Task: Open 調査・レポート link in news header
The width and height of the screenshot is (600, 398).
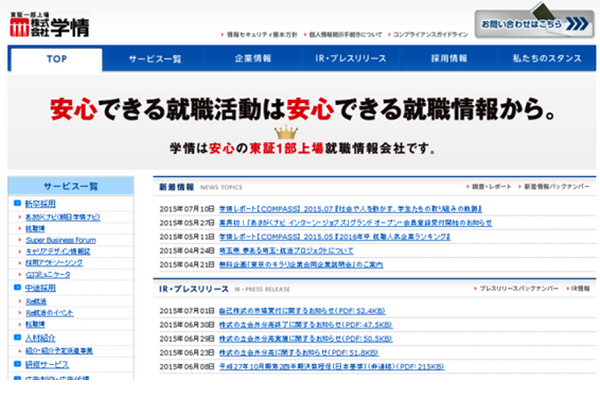Action: (x=492, y=187)
